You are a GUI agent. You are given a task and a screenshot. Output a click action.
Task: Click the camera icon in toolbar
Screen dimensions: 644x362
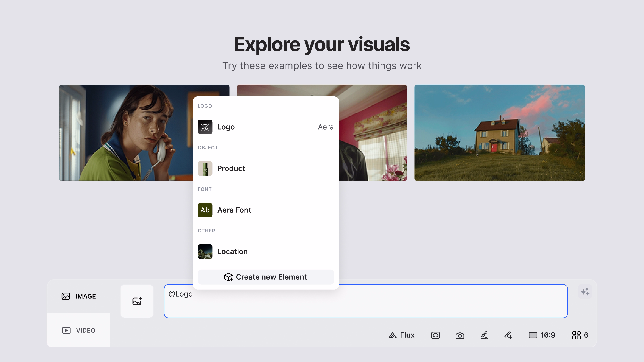coord(460,335)
